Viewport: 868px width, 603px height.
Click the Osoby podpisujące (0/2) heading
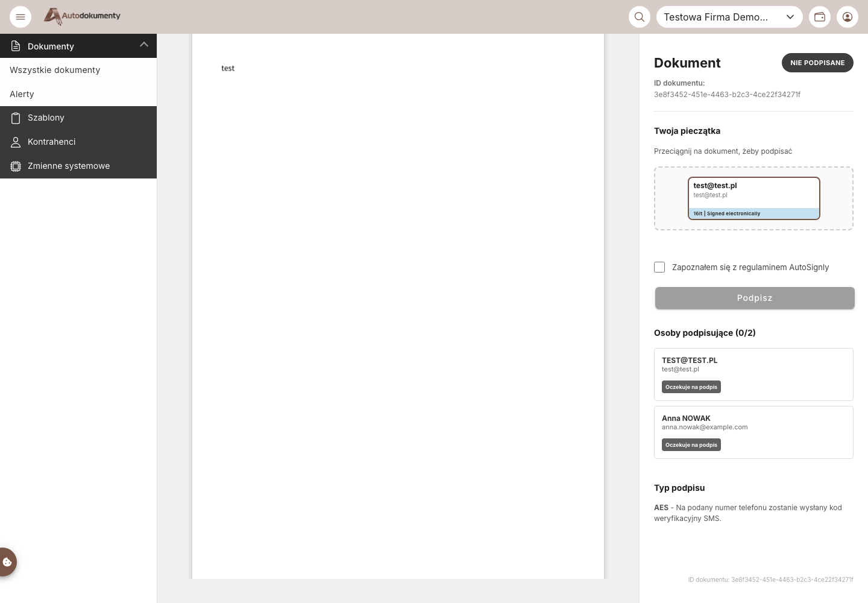[705, 333]
